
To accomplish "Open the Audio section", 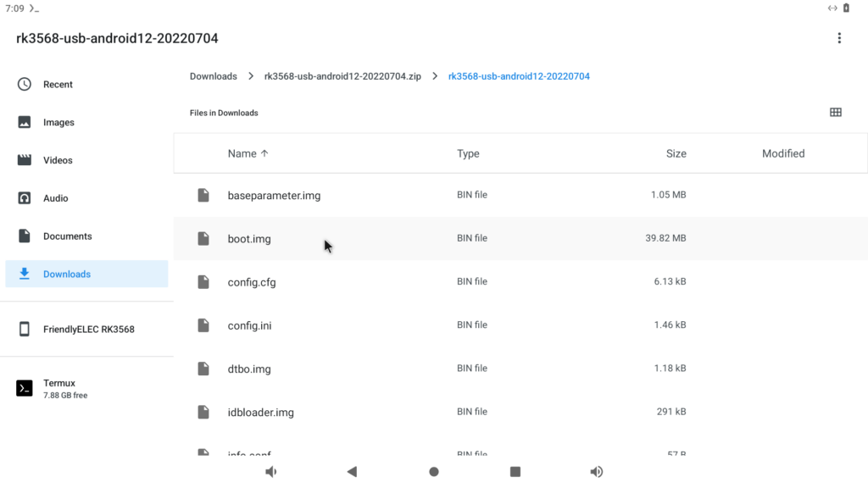I will [x=87, y=198].
